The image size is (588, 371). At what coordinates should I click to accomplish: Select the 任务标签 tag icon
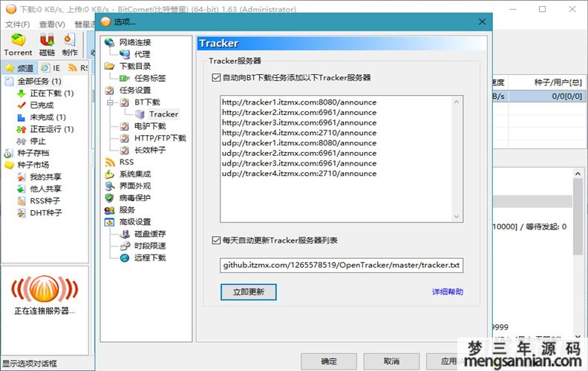tap(125, 79)
